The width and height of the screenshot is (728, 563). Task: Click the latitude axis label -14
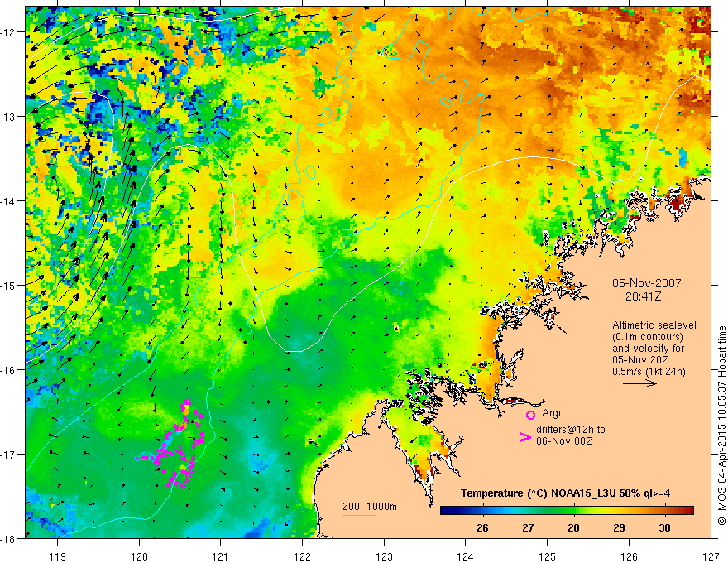(x=9, y=201)
